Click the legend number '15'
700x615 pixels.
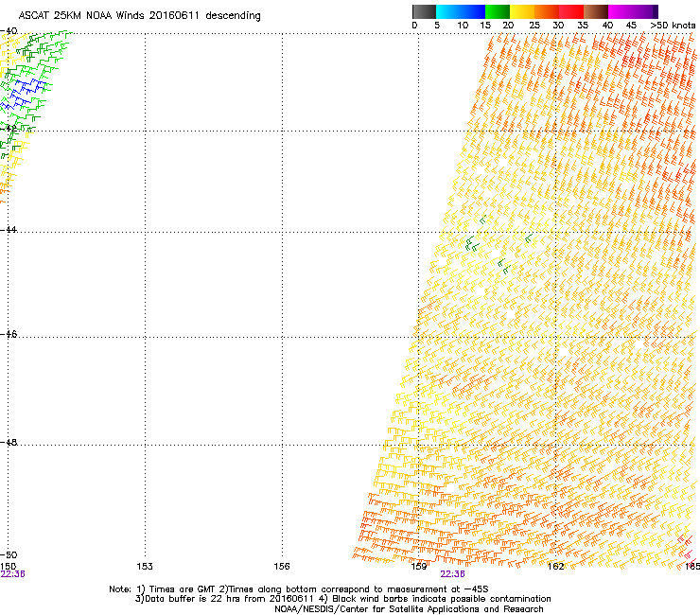coord(485,26)
